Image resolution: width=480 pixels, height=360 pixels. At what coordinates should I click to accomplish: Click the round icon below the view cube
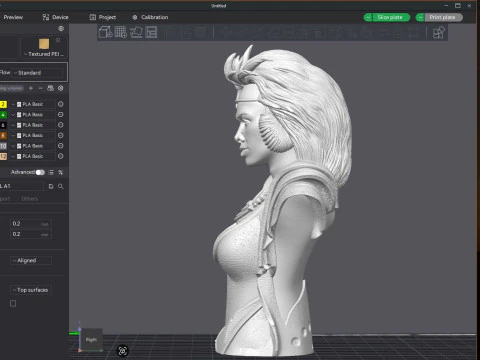click(123, 351)
